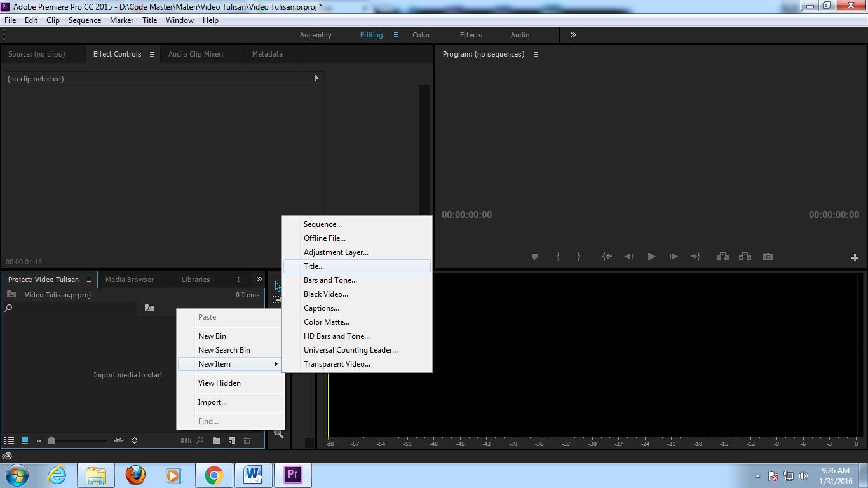This screenshot has width=868, height=488.
Task: Open the Audio Clip Mixer tab
Action: point(196,54)
